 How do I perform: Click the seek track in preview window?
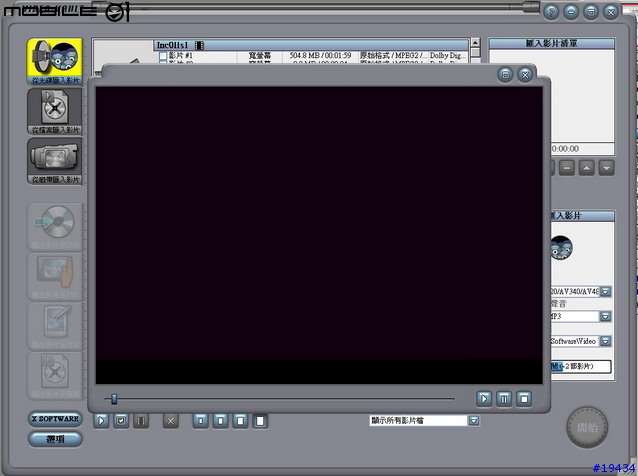coord(279,399)
